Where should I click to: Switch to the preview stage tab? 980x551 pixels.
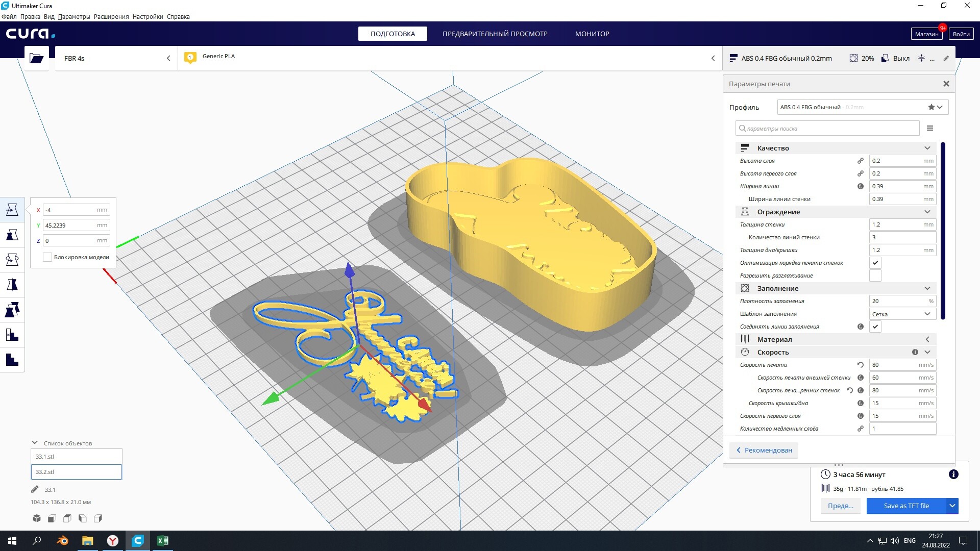point(495,34)
